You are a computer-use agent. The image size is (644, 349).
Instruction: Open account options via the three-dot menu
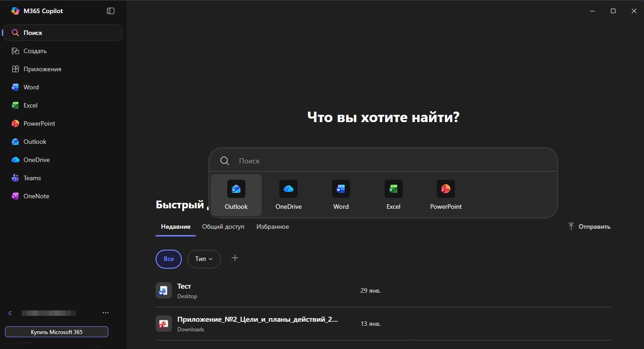106,313
